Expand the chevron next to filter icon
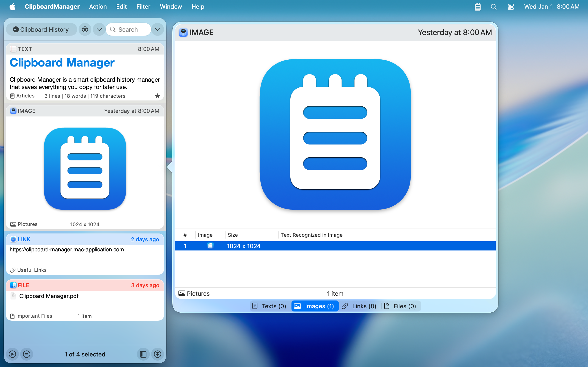The image size is (588, 367). [x=99, y=29]
